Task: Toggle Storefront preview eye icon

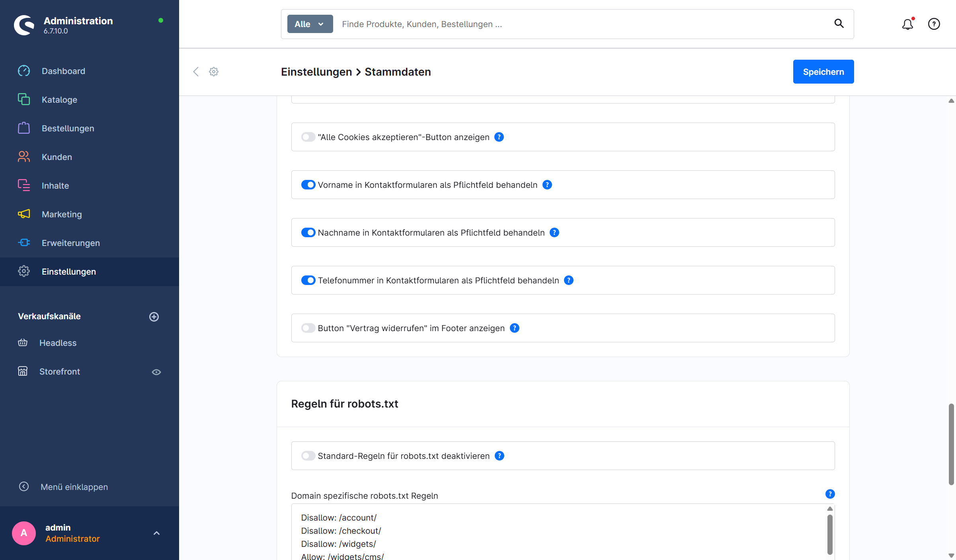Action: pyautogui.click(x=156, y=372)
